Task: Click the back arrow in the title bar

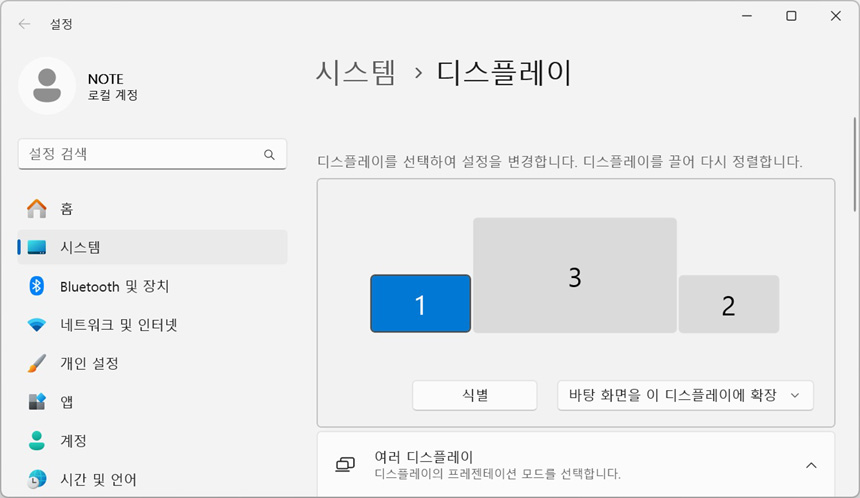Action: coord(24,24)
